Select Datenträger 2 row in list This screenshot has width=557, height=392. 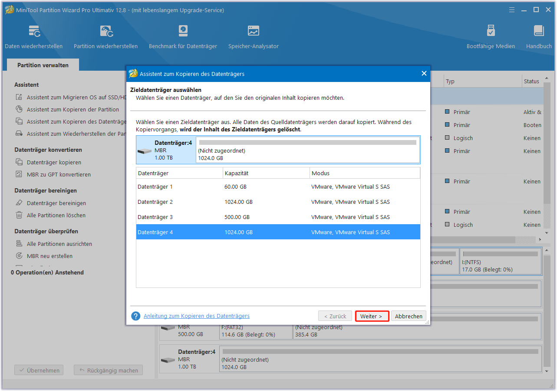click(x=278, y=202)
